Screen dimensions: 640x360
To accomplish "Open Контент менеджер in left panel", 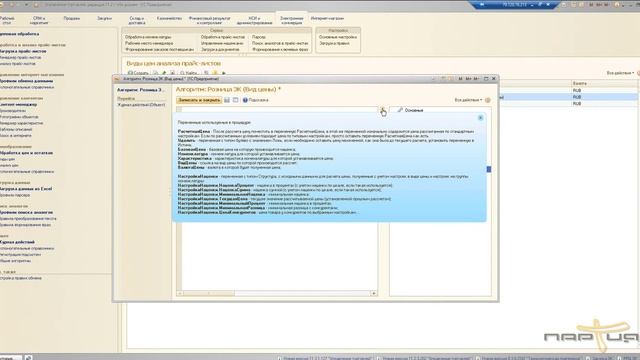I will tap(18, 104).
